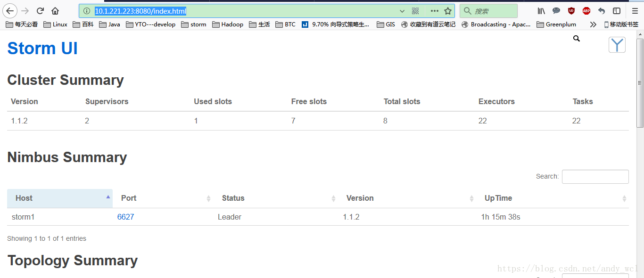Click the 1h 15m 38s uptime value

501,217
